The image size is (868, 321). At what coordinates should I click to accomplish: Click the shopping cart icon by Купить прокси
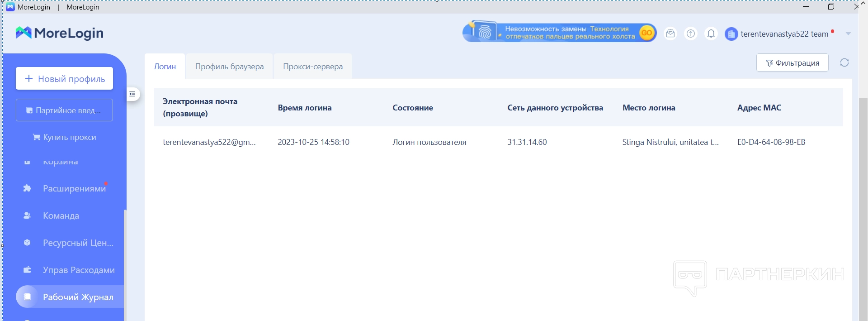37,137
